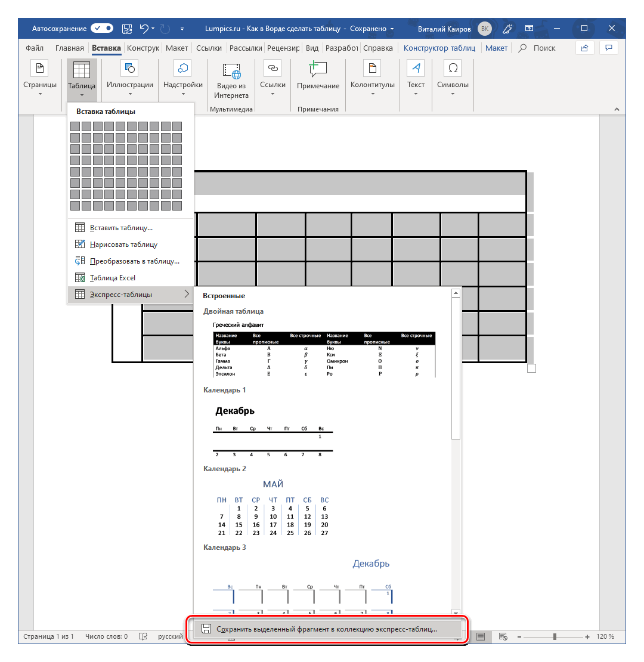
Task: Select the Календарь 2 table thumbnail
Action: 273,508
